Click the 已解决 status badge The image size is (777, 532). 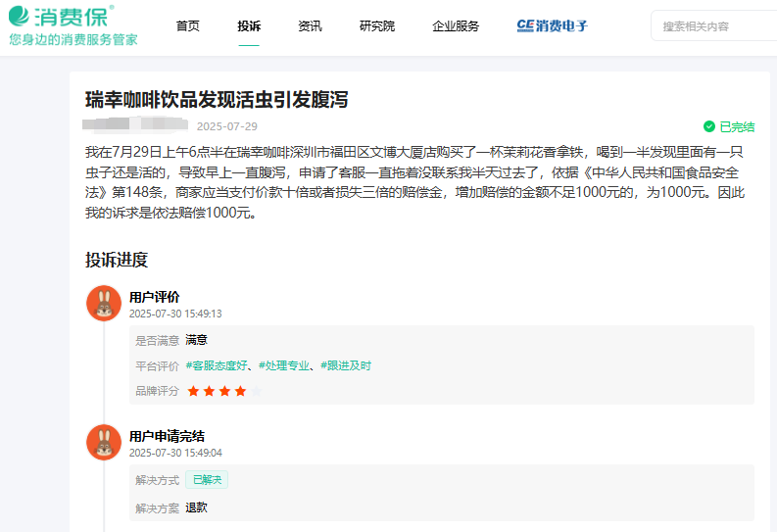click(207, 479)
